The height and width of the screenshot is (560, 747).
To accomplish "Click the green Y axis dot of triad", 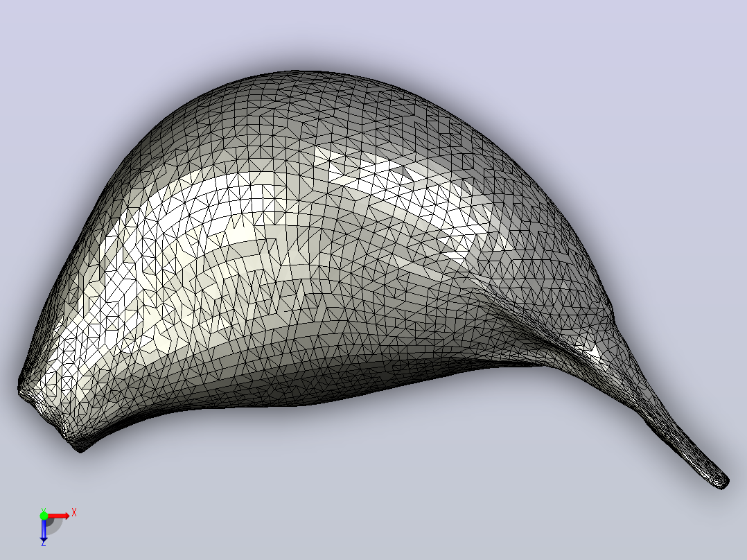I will (x=44, y=516).
